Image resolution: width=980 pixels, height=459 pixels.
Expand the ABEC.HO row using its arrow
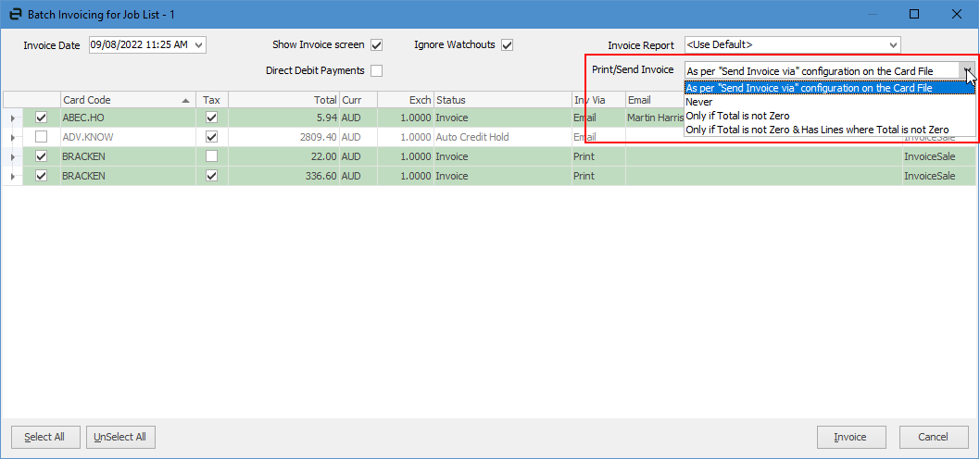coord(12,118)
